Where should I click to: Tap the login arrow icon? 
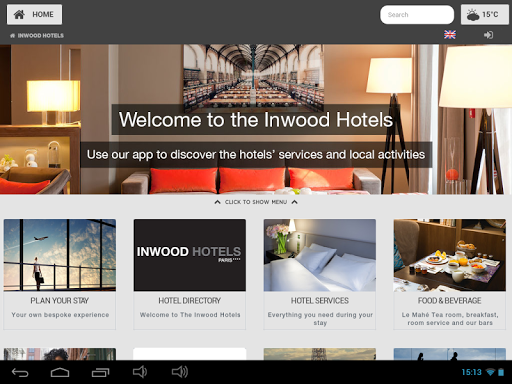488,35
